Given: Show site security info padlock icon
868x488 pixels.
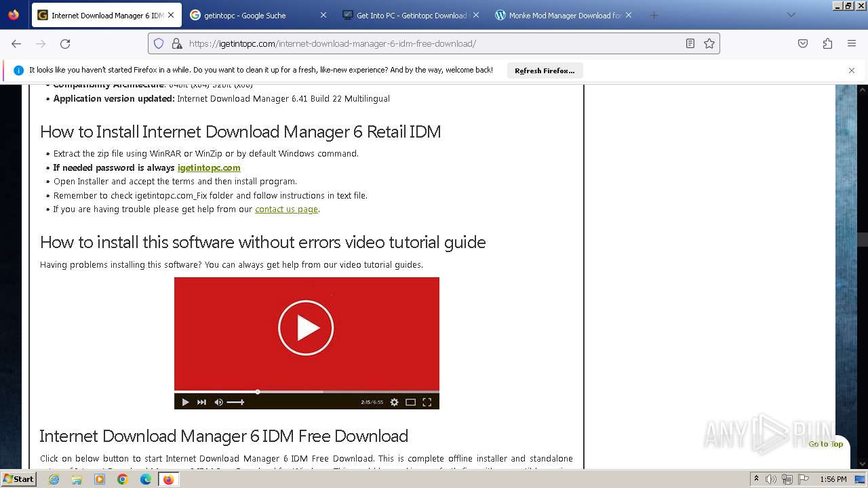Looking at the screenshot, I should point(177,43).
